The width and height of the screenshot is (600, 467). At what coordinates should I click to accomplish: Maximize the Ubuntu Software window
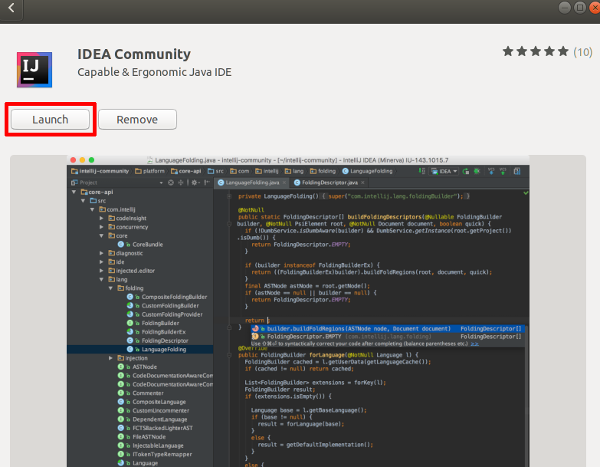(x=580, y=7)
